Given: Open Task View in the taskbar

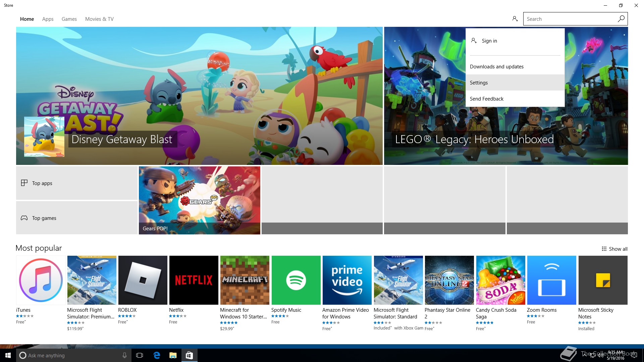Looking at the screenshot, I should pos(140,355).
